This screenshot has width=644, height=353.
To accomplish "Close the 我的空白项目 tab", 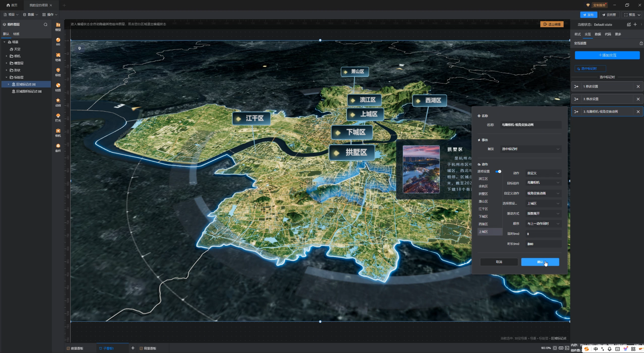I will (51, 5).
